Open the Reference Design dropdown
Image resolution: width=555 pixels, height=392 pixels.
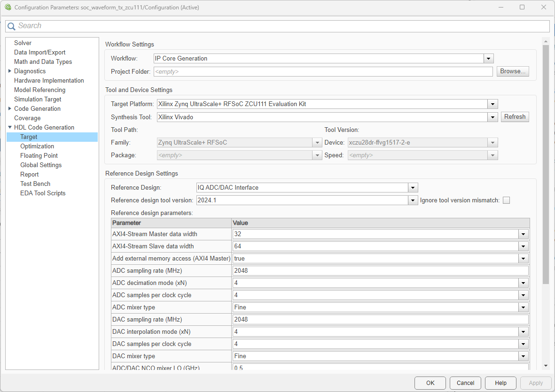[413, 188]
